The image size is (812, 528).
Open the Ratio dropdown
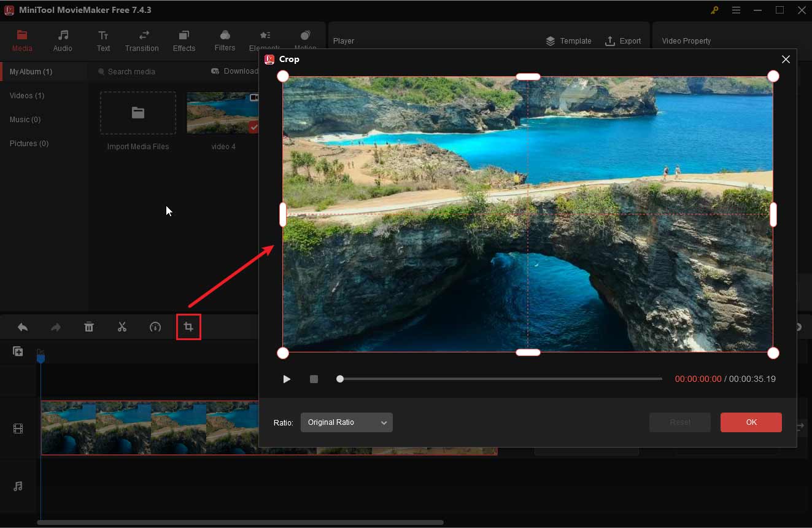click(x=347, y=422)
